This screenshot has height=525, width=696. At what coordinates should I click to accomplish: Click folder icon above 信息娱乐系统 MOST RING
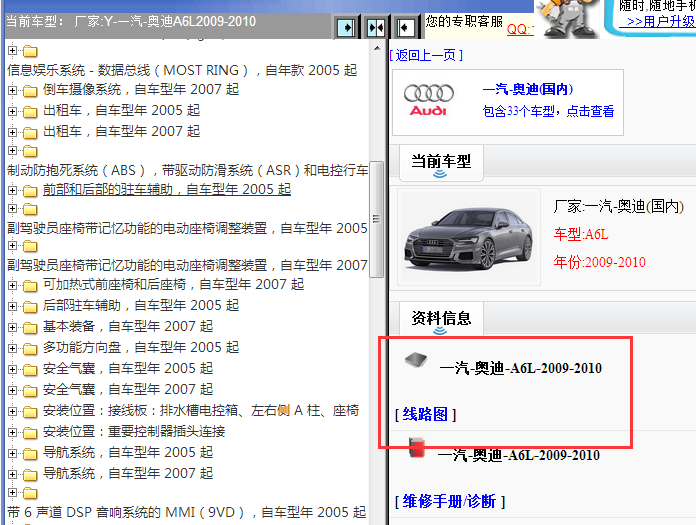pos(30,51)
